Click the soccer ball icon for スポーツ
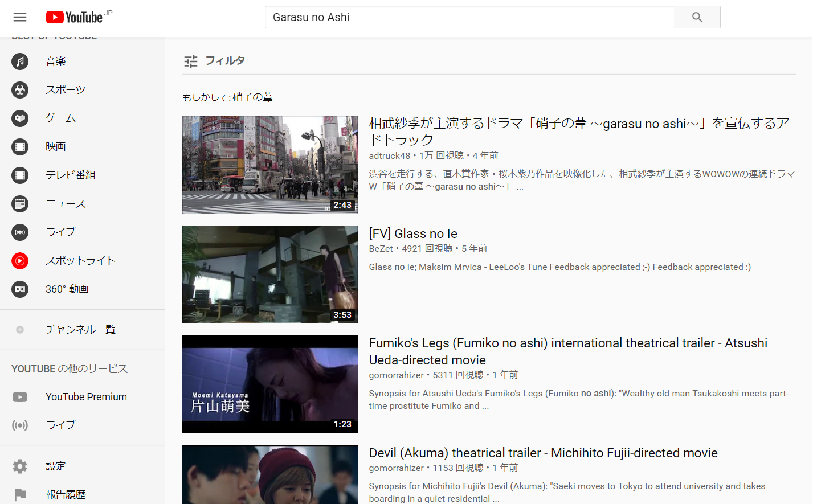813x504 pixels. pyautogui.click(x=20, y=89)
